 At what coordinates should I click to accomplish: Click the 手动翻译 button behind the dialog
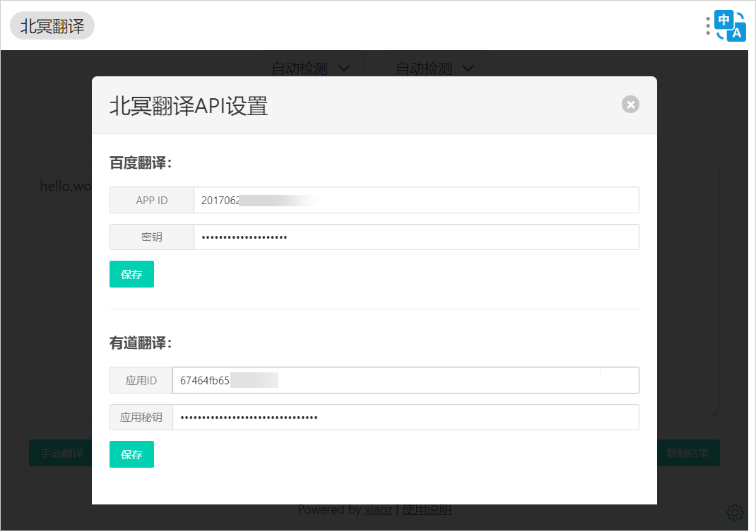[x=61, y=453]
